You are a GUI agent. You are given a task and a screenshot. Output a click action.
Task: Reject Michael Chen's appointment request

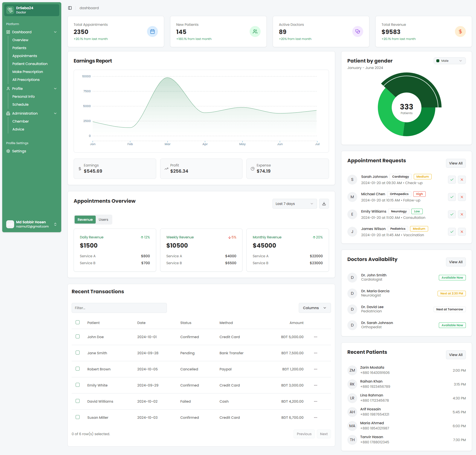coord(462,197)
